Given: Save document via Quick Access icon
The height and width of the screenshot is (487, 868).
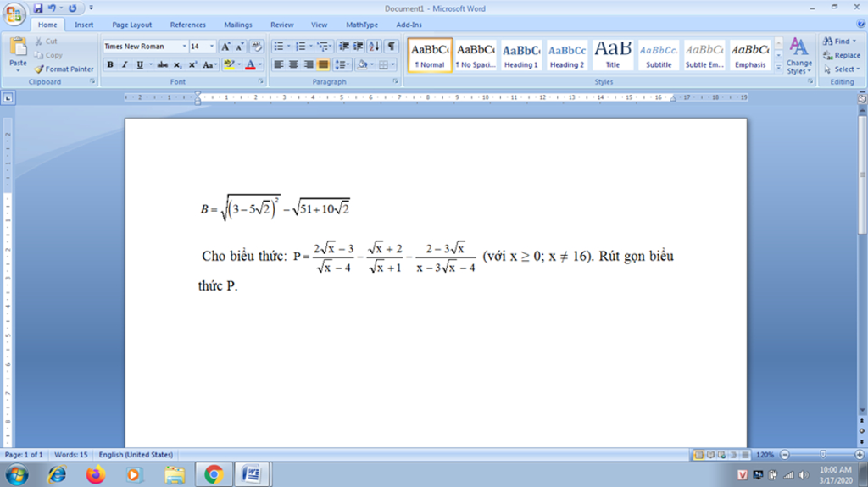Looking at the screenshot, I should 37,8.
